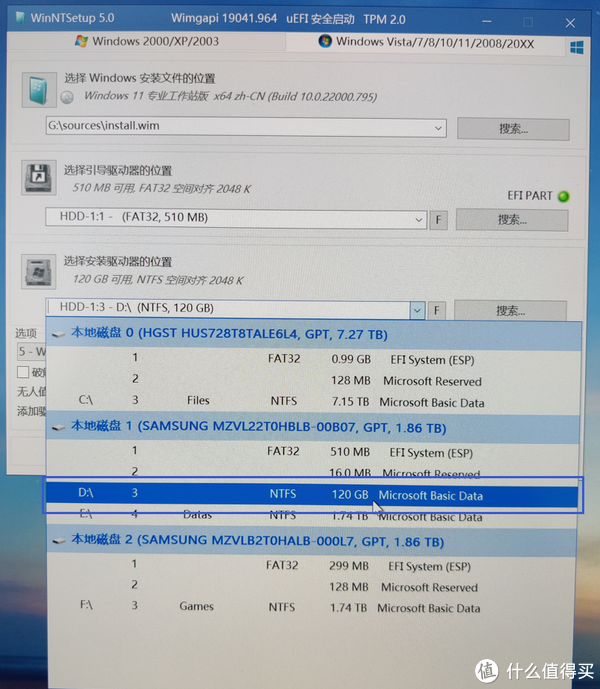
Task: Close the WinNTSetup window
Action: pos(570,23)
